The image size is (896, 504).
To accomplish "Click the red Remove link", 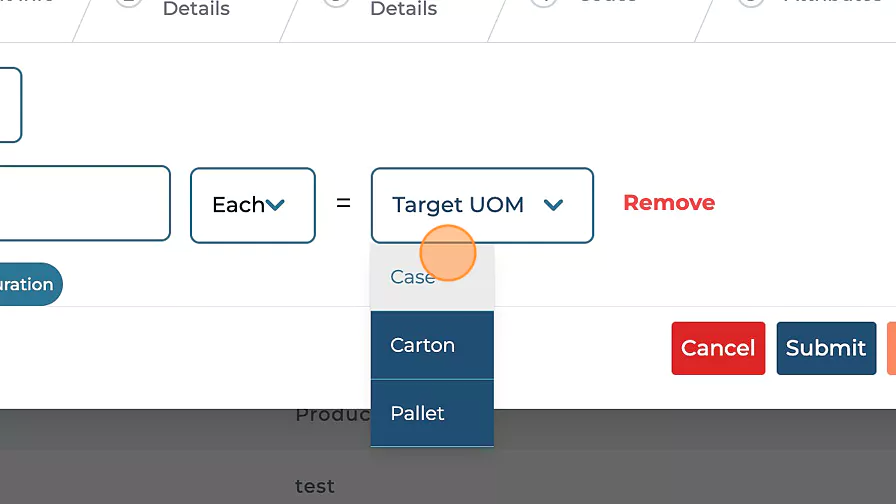I will point(669,203).
